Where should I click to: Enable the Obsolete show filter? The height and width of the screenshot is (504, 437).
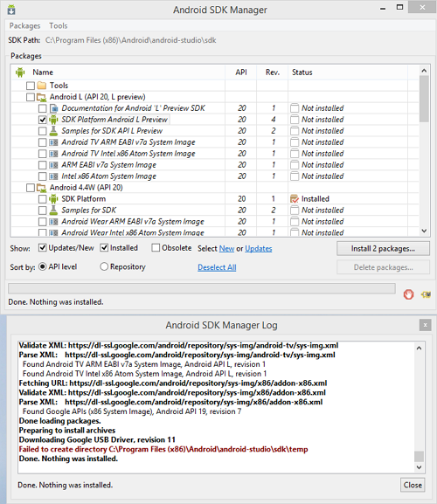tap(156, 248)
